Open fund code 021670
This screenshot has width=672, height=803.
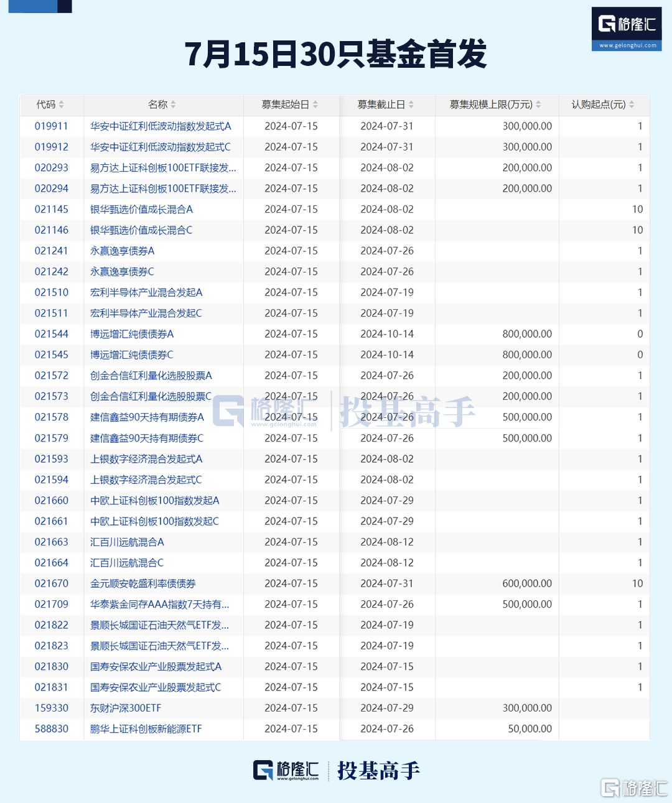tap(52, 583)
